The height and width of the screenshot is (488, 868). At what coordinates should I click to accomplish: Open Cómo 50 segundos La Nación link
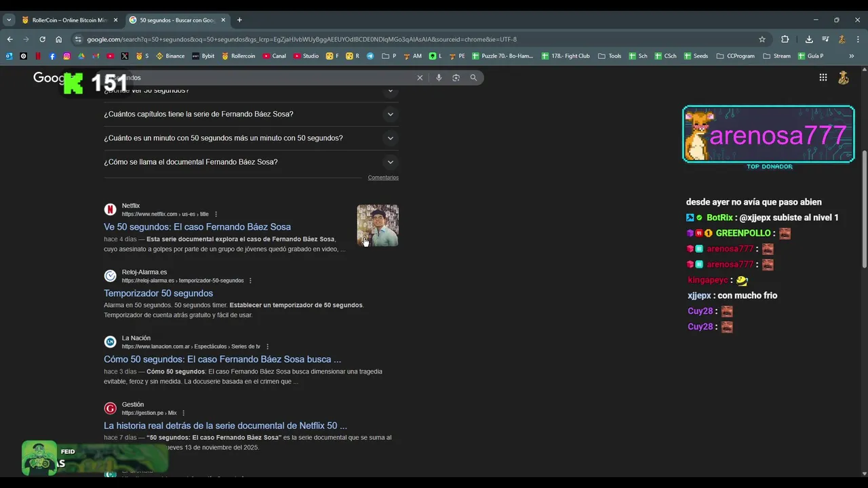(222, 359)
